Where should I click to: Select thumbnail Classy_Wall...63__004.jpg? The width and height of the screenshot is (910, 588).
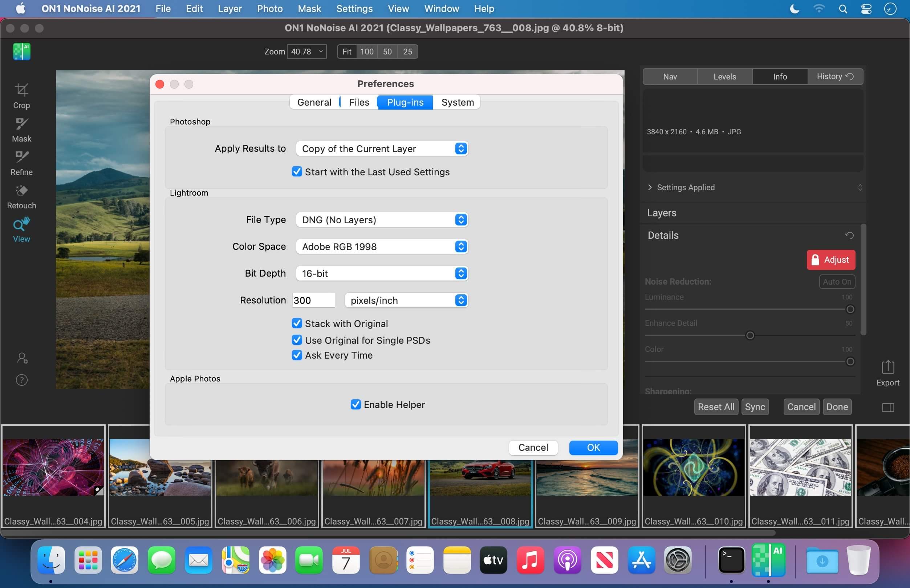click(53, 476)
